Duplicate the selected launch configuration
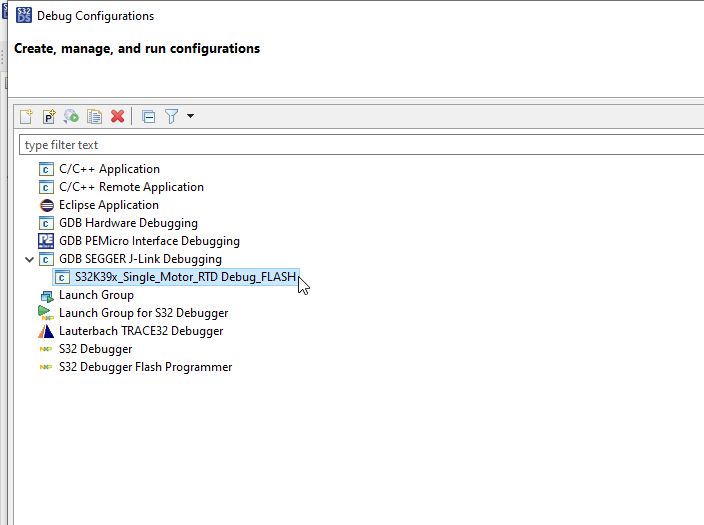Image resolution: width=704 pixels, height=525 pixels. (94, 116)
